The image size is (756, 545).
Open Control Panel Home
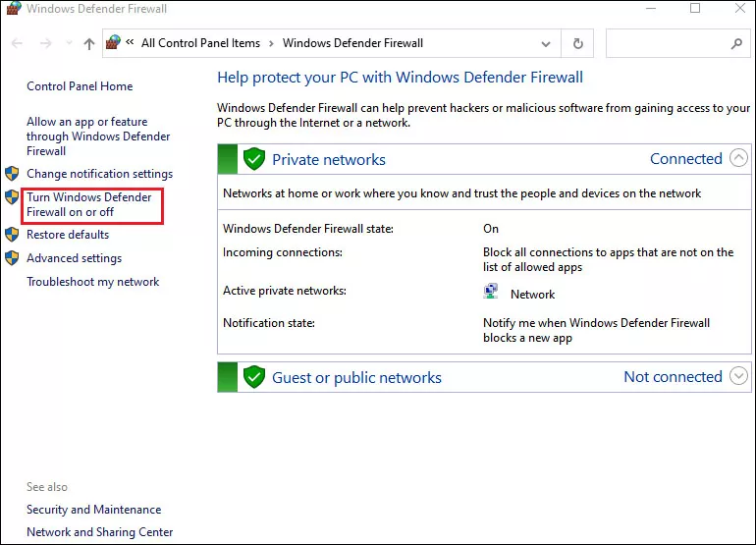point(80,86)
